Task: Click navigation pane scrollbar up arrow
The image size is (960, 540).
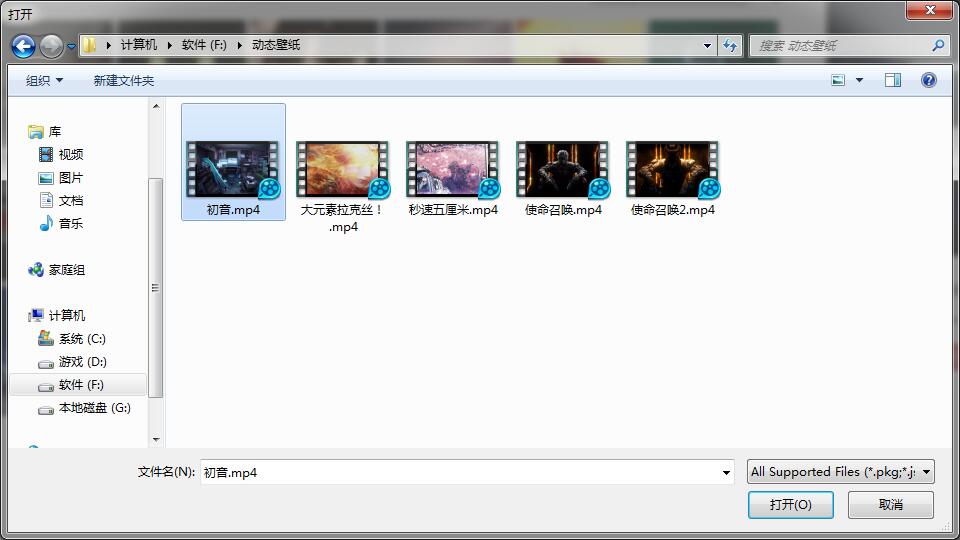Action: pyautogui.click(x=156, y=106)
